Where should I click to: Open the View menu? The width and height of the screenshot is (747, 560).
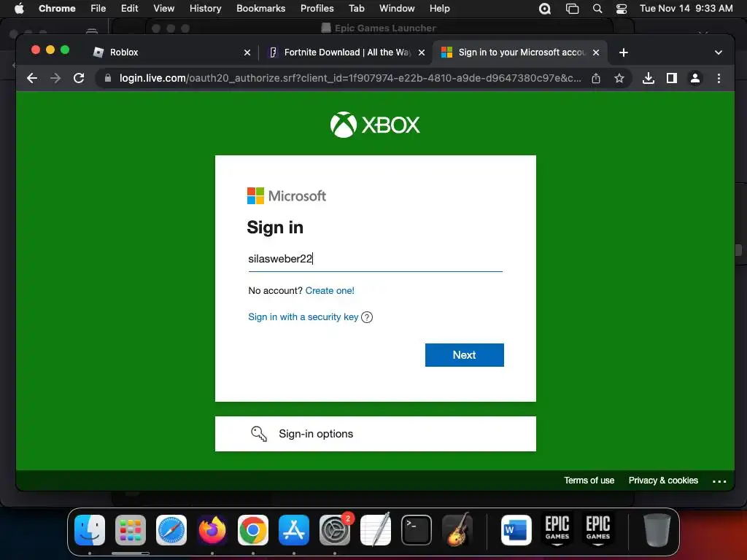tap(163, 9)
